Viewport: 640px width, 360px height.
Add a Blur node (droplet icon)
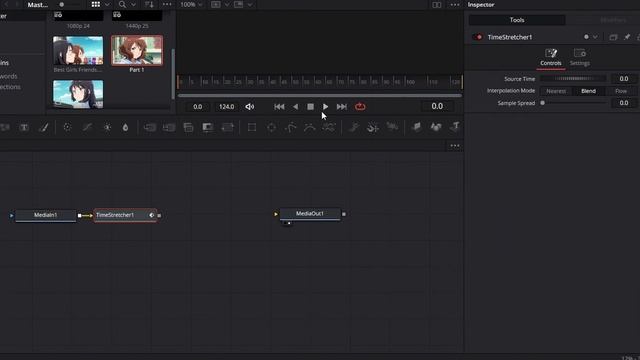pyautogui.click(x=125, y=127)
